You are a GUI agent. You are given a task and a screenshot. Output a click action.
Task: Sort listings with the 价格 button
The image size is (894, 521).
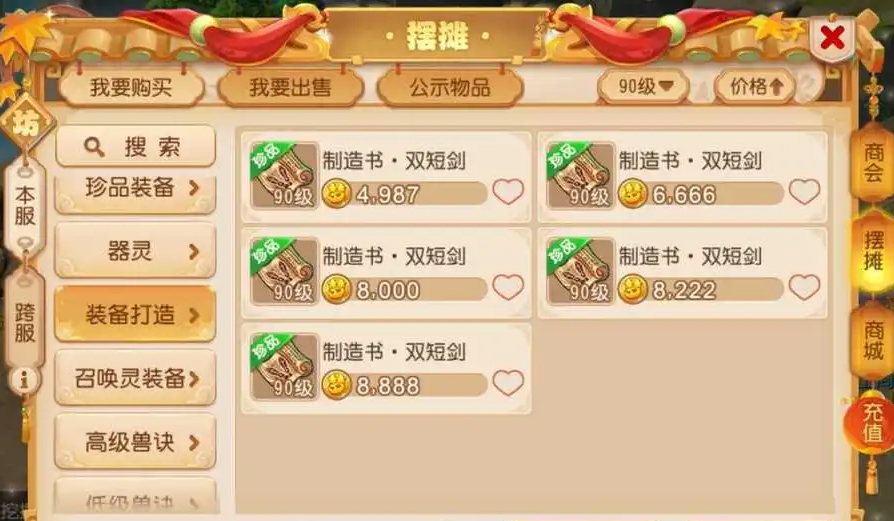755,87
